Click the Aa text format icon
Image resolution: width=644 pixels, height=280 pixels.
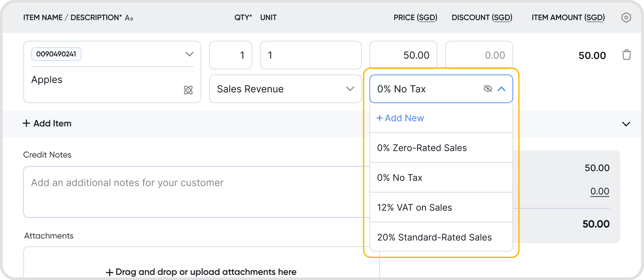pos(129,18)
